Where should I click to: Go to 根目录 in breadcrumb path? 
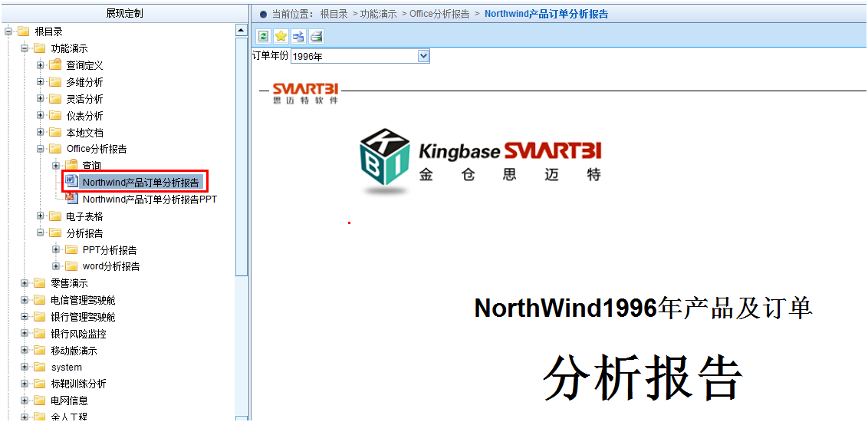(334, 14)
